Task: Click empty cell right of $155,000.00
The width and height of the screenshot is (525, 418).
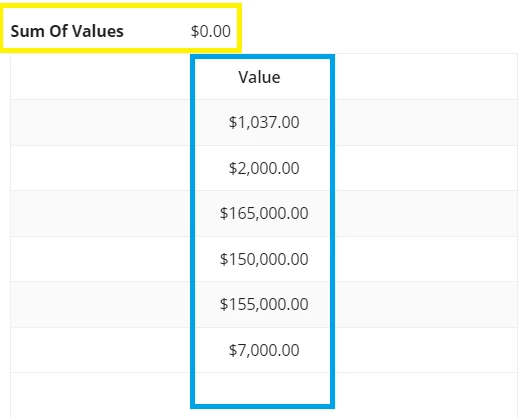Action: point(426,304)
